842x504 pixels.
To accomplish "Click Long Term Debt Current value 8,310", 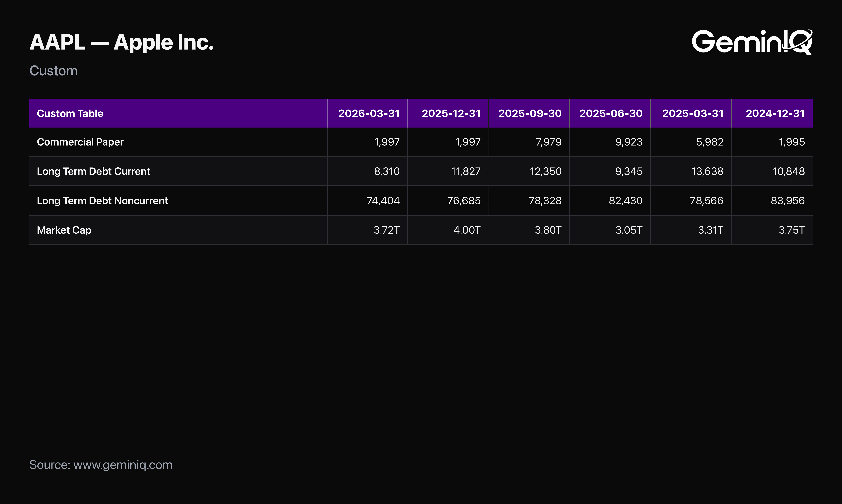I will (387, 171).
